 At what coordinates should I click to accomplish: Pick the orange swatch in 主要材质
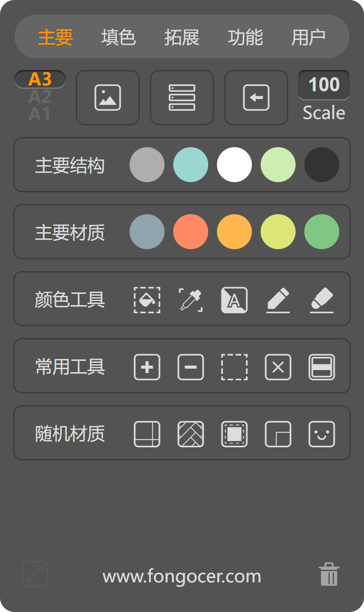click(x=234, y=232)
